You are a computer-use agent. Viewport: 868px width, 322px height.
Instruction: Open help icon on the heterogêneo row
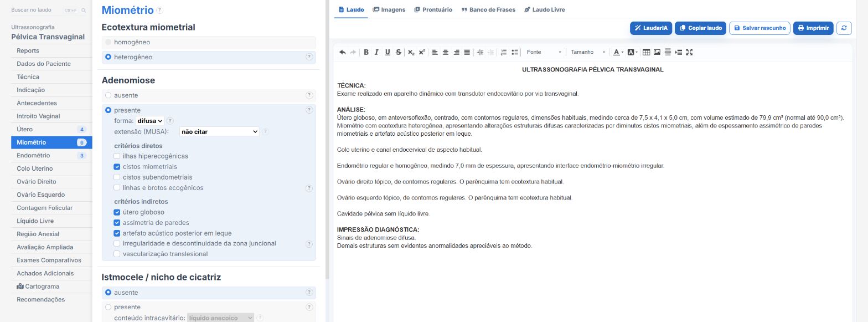click(x=309, y=57)
